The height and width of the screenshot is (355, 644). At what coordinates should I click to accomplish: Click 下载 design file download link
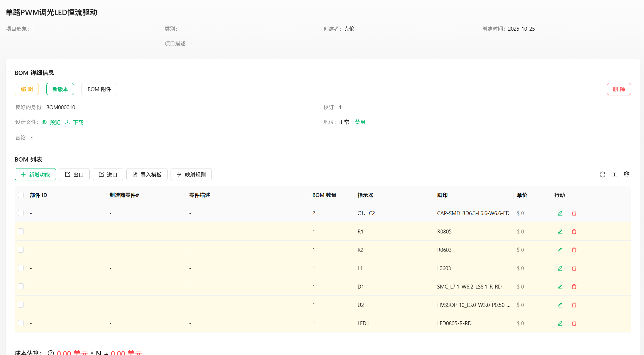pyautogui.click(x=74, y=122)
